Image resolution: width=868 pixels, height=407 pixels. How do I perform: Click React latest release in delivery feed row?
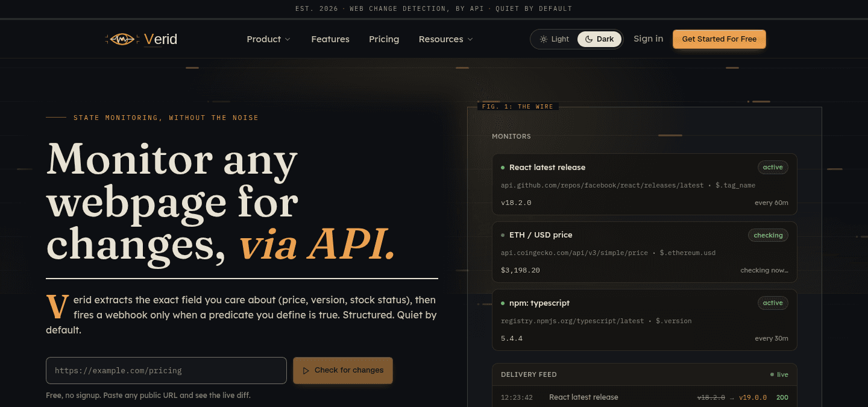[x=583, y=397]
